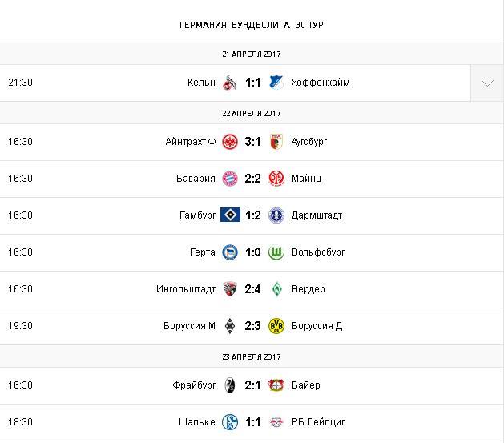Click the Wolfsburg green W logo
The width and height of the screenshot is (504, 443).
[x=276, y=252]
